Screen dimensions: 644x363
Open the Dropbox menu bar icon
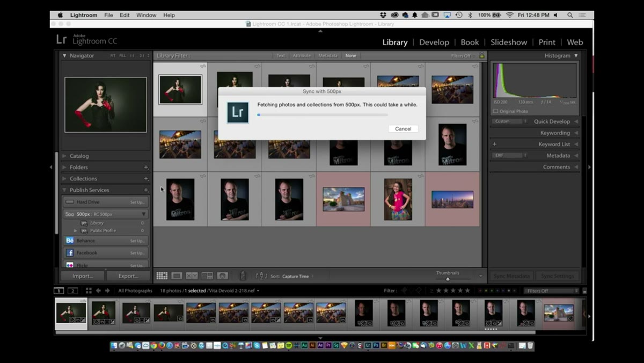383,15
